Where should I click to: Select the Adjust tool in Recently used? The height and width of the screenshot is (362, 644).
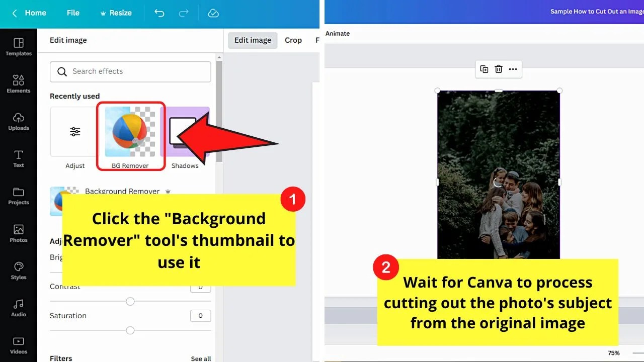tap(75, 131)
